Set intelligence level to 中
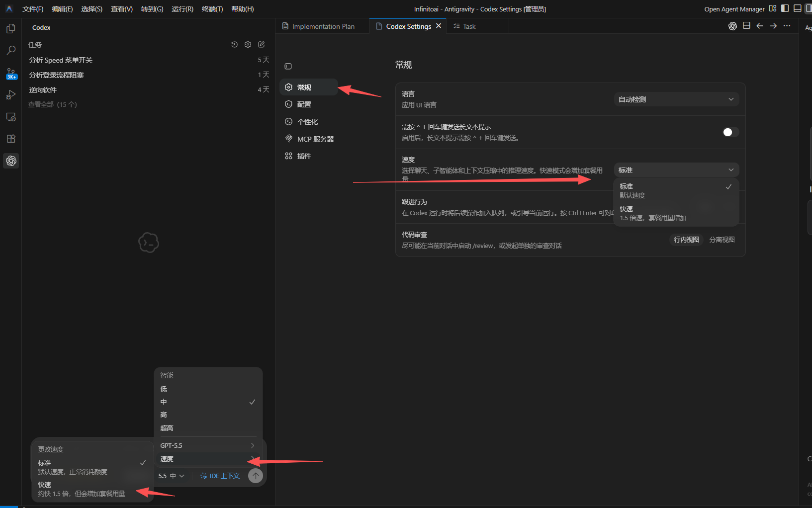Screen dimensions: 812x508 pos(208,402)
